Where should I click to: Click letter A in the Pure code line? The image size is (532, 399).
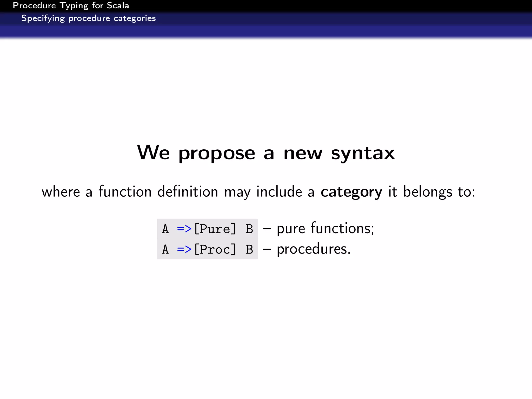pyautogui.click(x=165, y=229)
